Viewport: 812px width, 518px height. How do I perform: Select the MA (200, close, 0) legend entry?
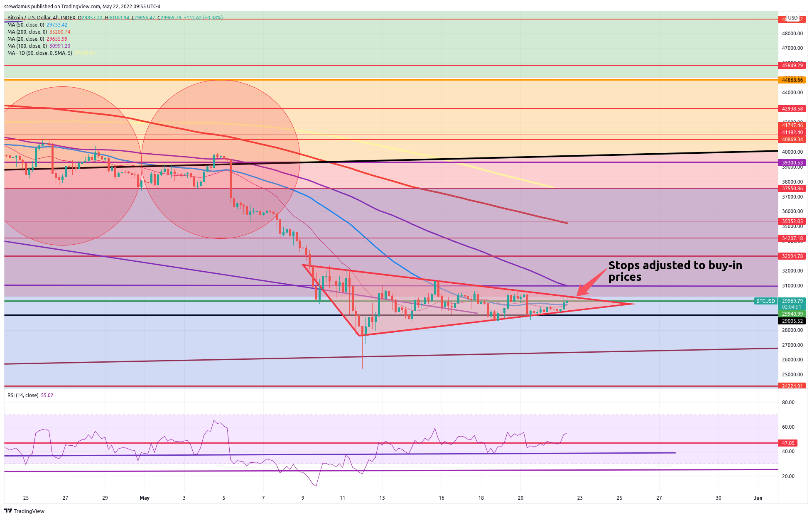pos(27,32)
